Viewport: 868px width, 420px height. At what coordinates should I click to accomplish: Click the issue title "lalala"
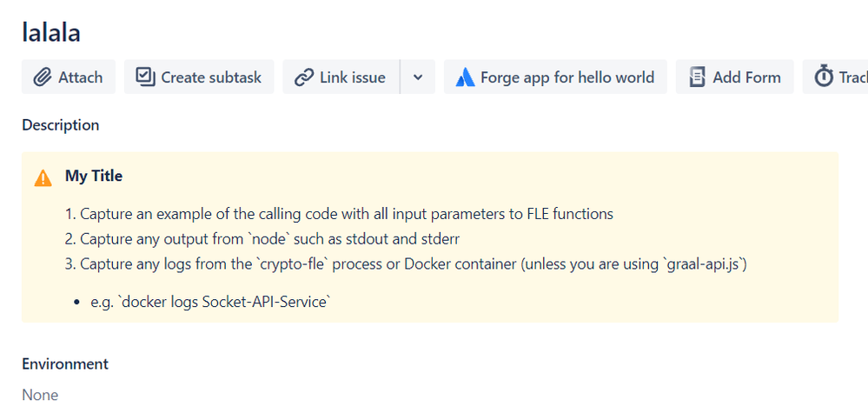pyautogui.click(x=51, y=32)
